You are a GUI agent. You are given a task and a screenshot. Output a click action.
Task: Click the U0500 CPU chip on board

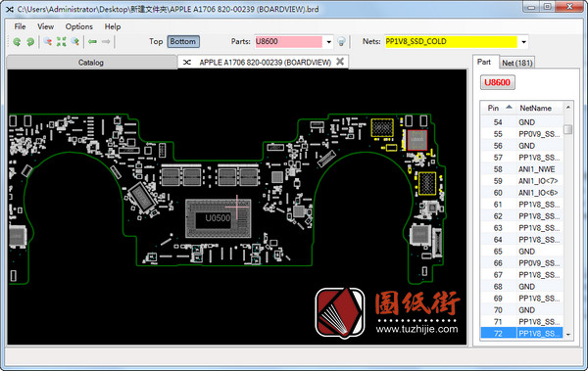[218, 218]
